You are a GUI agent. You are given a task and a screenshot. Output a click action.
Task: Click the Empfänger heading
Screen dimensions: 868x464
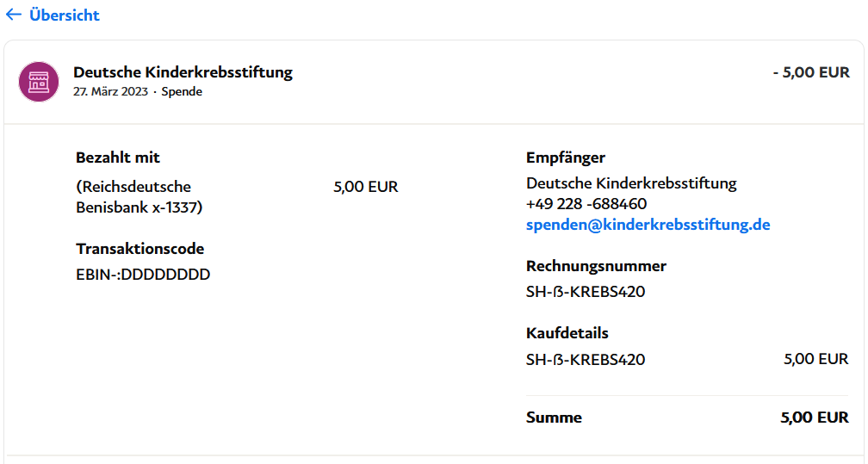[x=566, y=158]
